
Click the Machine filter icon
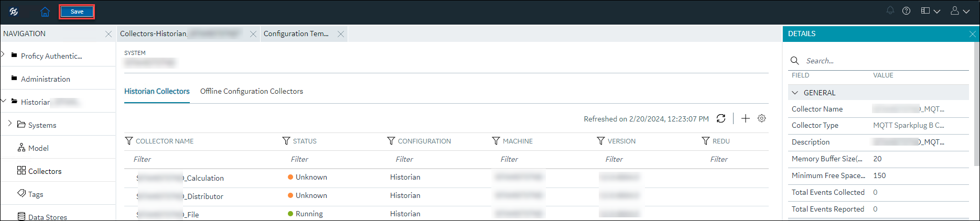point(496,141)
